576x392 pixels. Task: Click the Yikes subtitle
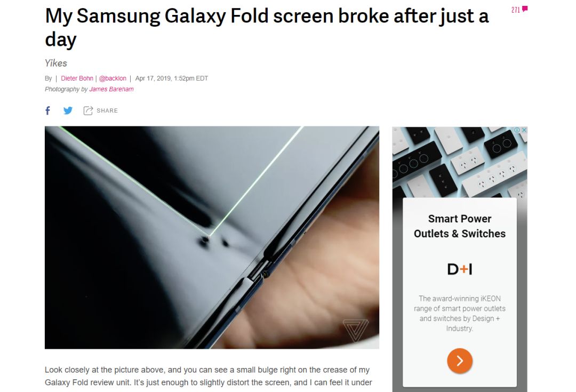(56, 63)
